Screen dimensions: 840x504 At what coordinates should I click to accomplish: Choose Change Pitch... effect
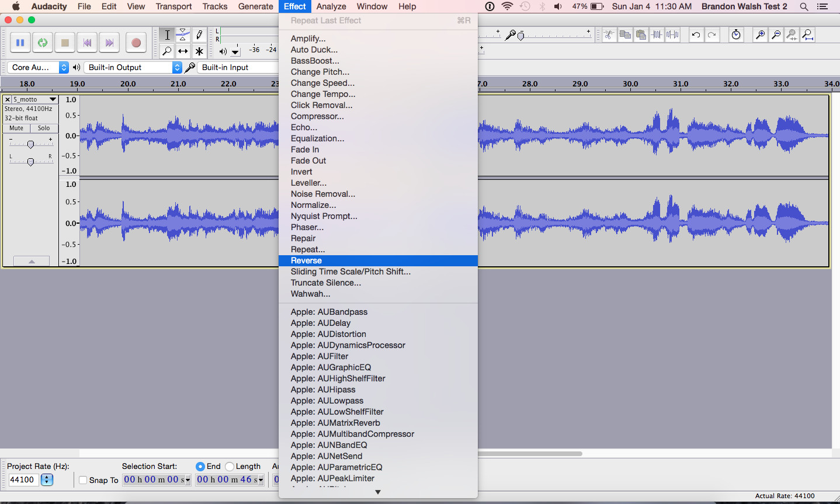pos(378,72)
